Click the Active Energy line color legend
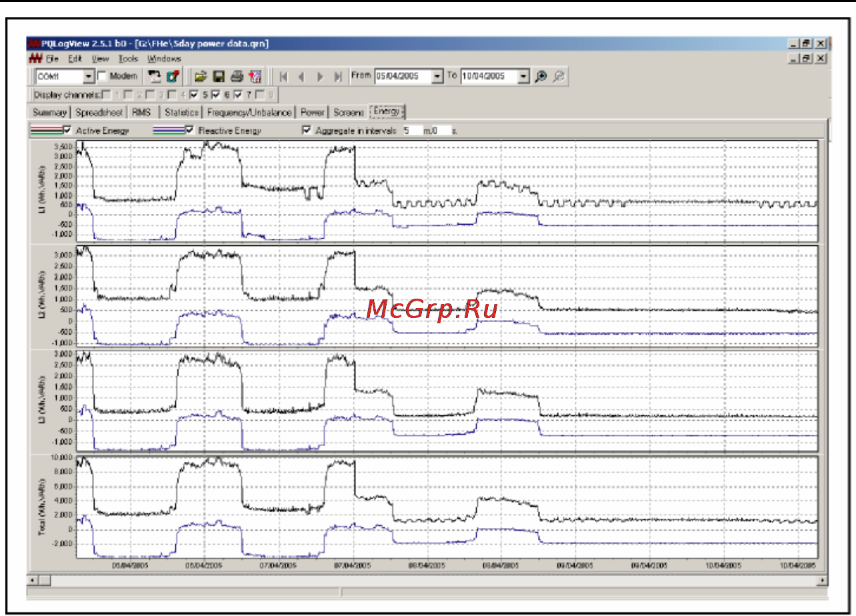Viewport: 856px width, 616px height. 46,130
